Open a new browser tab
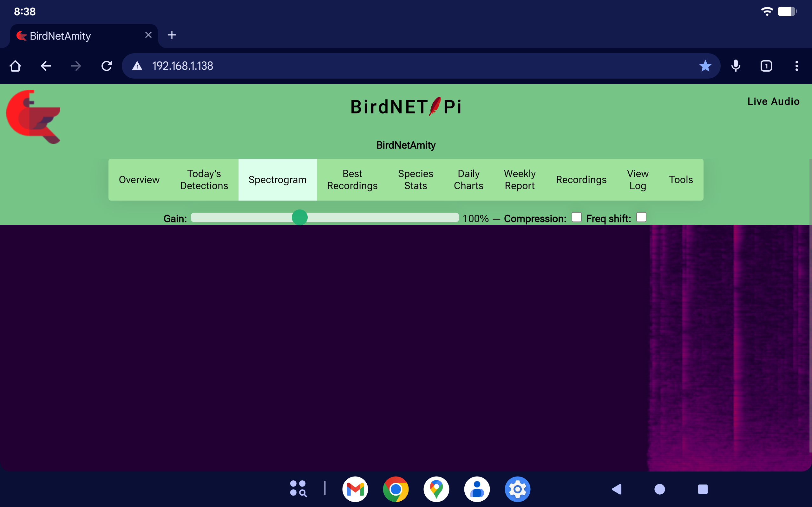The width and height of the screenshot is (812, 507). [172, 35]
